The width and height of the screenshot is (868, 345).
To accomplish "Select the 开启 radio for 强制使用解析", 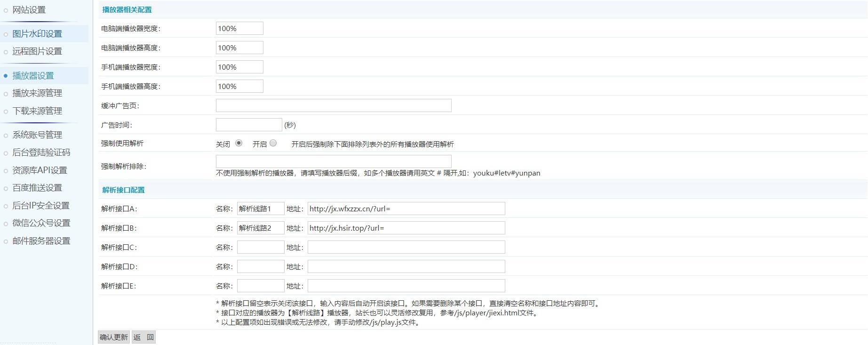I will [x=273, y=143].
